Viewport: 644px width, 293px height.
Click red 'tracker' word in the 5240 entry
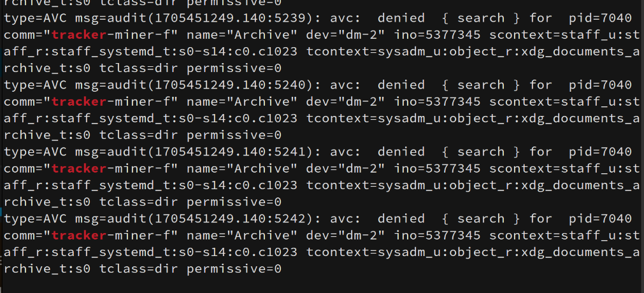coord(79,102)
